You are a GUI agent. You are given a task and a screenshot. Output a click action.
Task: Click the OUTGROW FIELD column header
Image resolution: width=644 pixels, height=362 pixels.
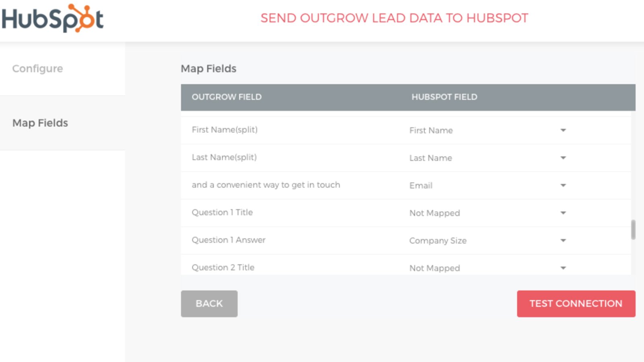pos(227,97)
